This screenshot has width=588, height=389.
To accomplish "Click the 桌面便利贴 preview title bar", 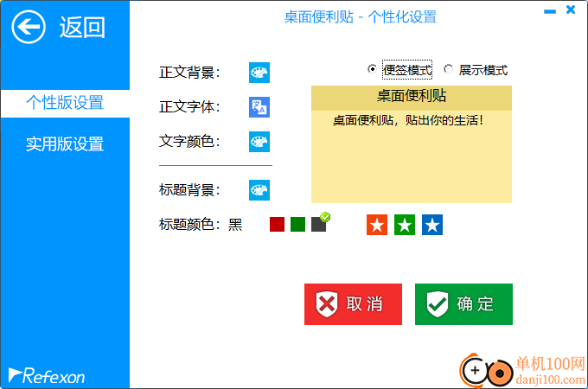I will tap(412, 98).
